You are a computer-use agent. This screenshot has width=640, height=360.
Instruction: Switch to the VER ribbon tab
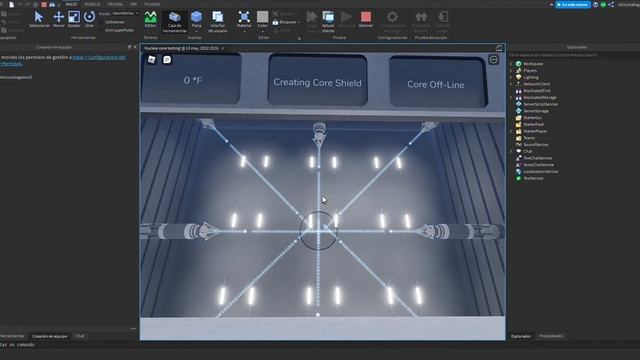133,4
